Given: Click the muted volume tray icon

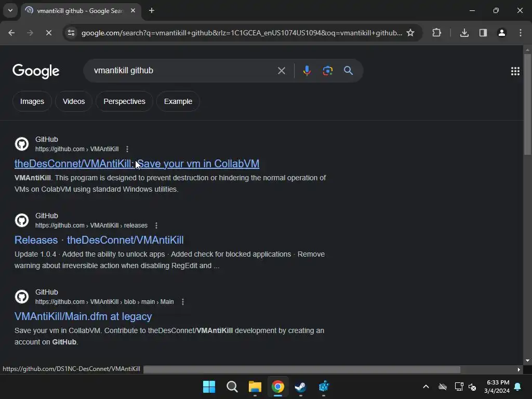Looking at the screenshot, I should pyautogui.click(x=472, y=387).
